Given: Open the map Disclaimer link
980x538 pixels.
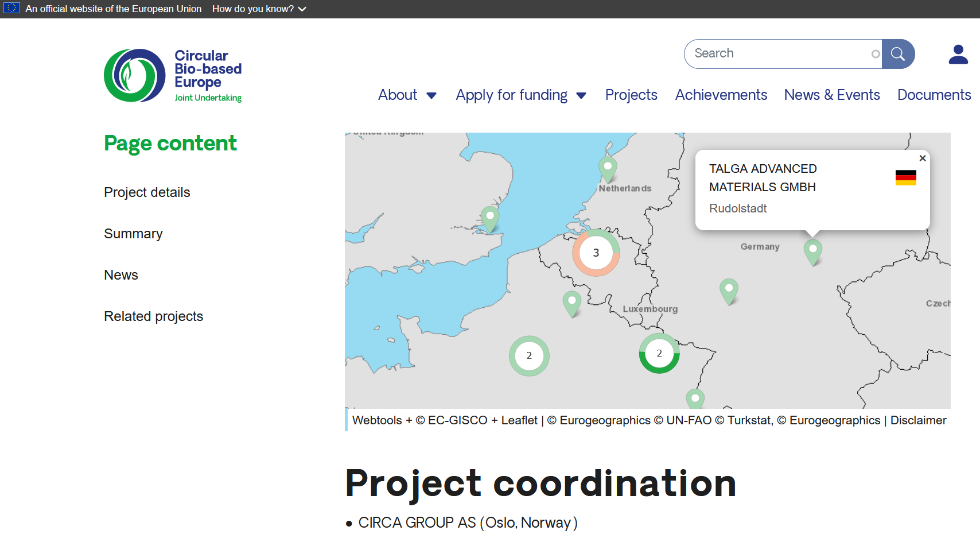Looking at the screenshot, I should click(918, 420).
